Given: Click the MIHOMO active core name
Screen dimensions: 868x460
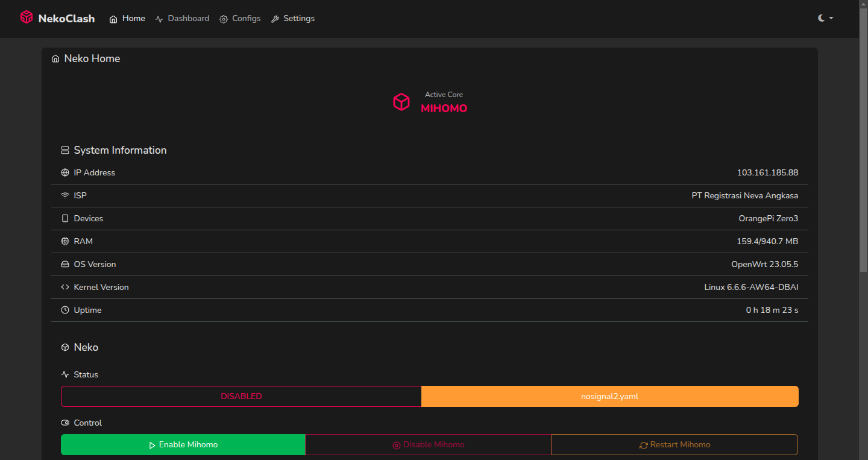Looking at the screenshot, I should 444,109.
